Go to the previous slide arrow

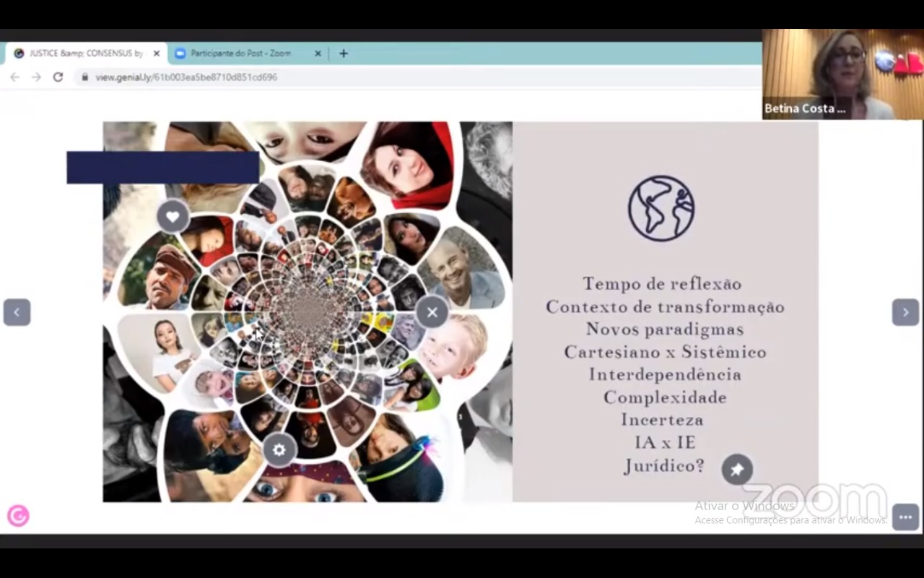[17, 312]
